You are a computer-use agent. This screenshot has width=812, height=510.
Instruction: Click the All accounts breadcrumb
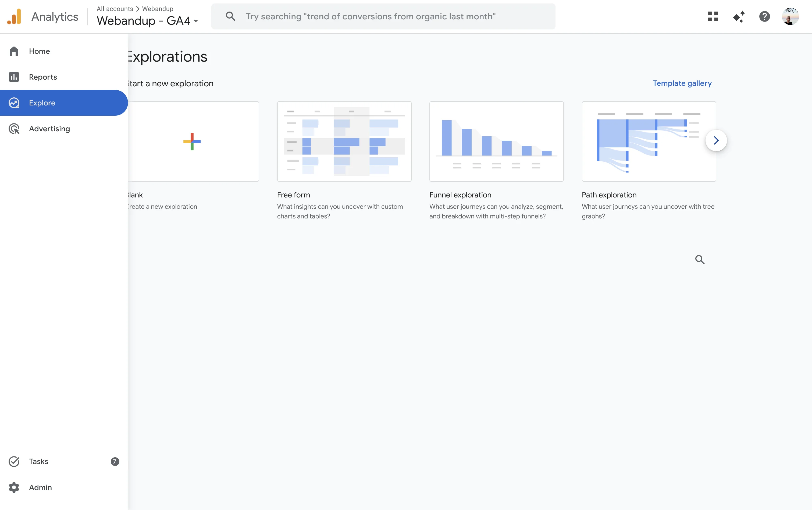(115, 9)
